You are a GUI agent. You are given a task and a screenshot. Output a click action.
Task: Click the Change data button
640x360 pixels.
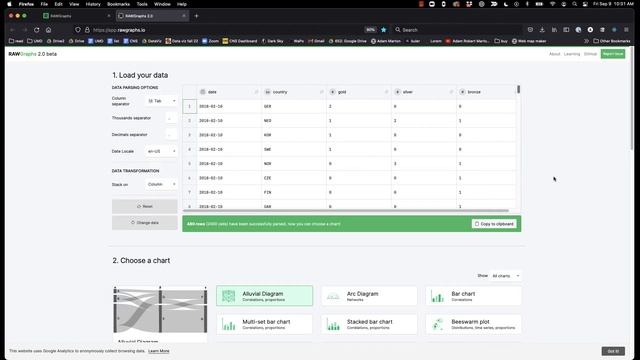pos(144,222)
